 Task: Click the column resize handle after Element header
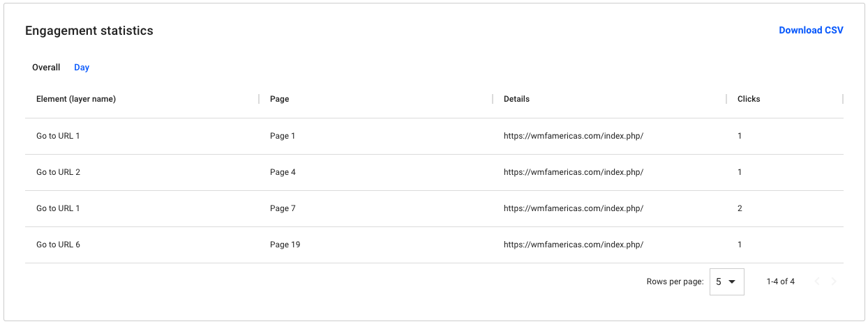259,99
